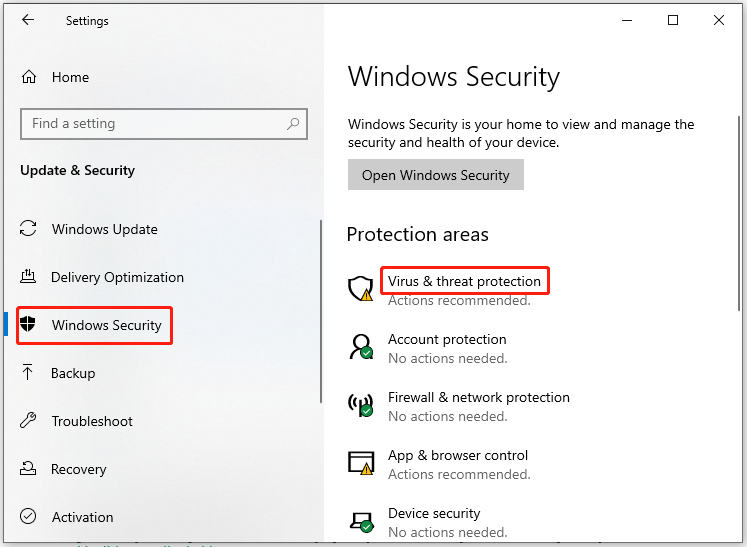Click the Troubleshoot wrench icon
This screenshot has height=547, width=747.
[x=29, y=421]
